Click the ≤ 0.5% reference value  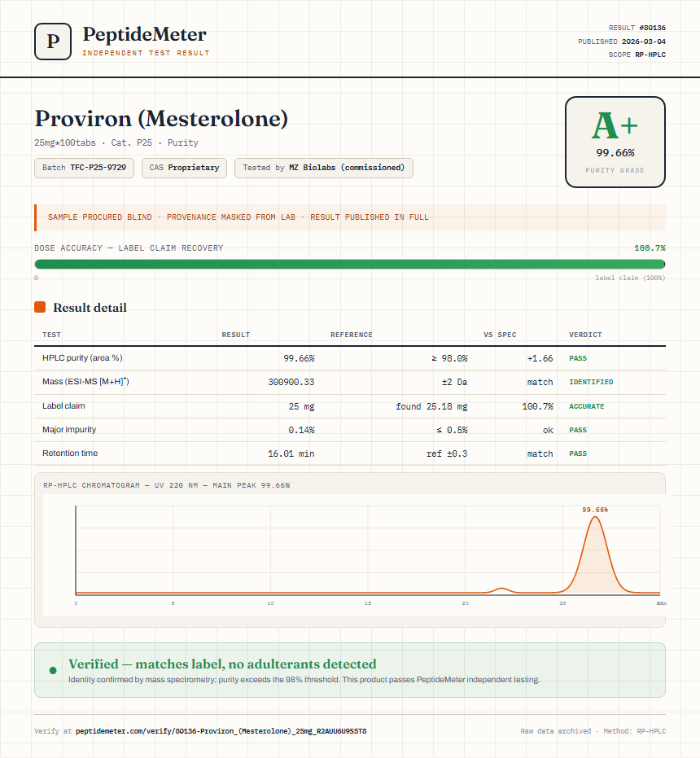[x=452, y=430]
